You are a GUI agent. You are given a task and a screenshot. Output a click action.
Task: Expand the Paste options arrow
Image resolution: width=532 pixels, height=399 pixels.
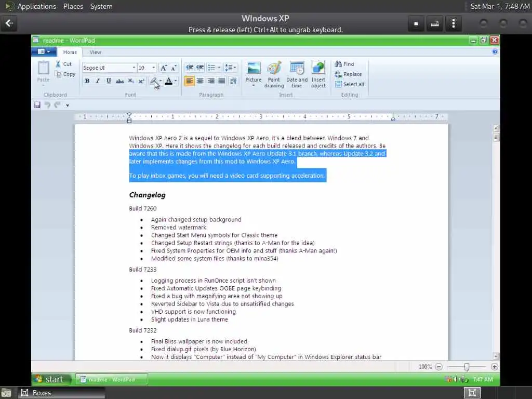click(44, 85)
